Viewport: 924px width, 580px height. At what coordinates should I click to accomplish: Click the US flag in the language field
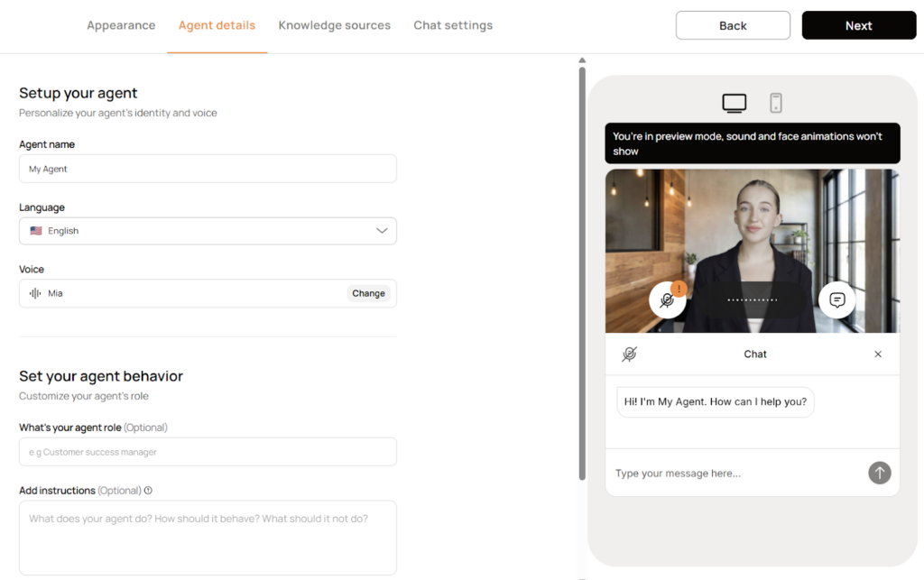[35, 231]
